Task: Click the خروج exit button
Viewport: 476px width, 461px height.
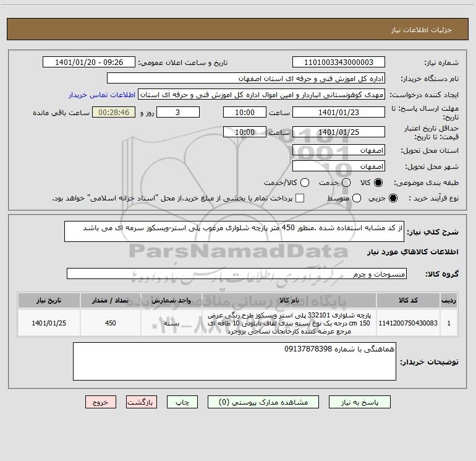Action: click(101, 402)
